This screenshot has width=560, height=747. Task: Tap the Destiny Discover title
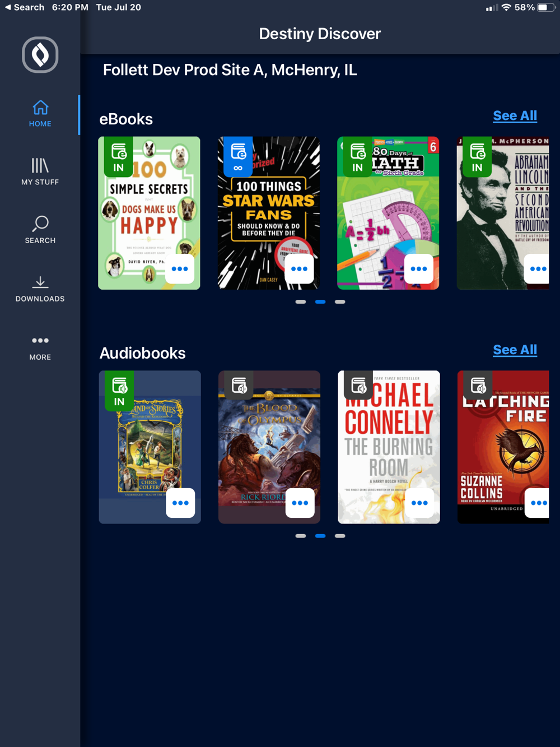click(320, 34)
